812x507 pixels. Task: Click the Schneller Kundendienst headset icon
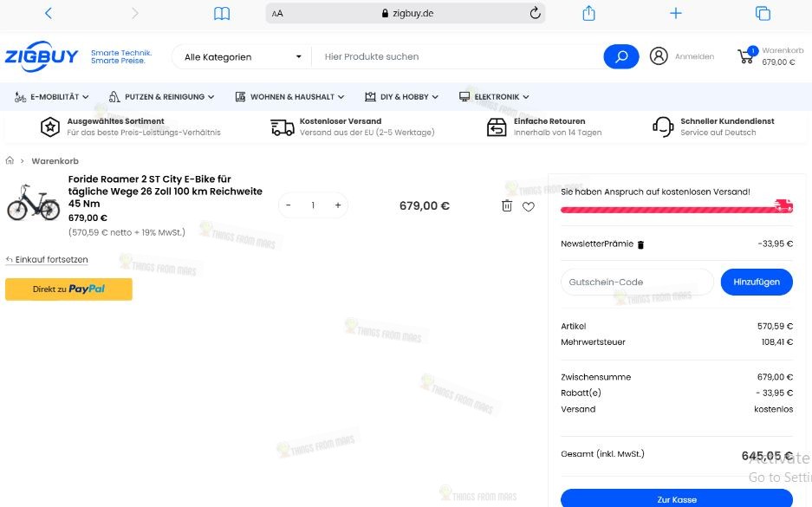point(663,127)
